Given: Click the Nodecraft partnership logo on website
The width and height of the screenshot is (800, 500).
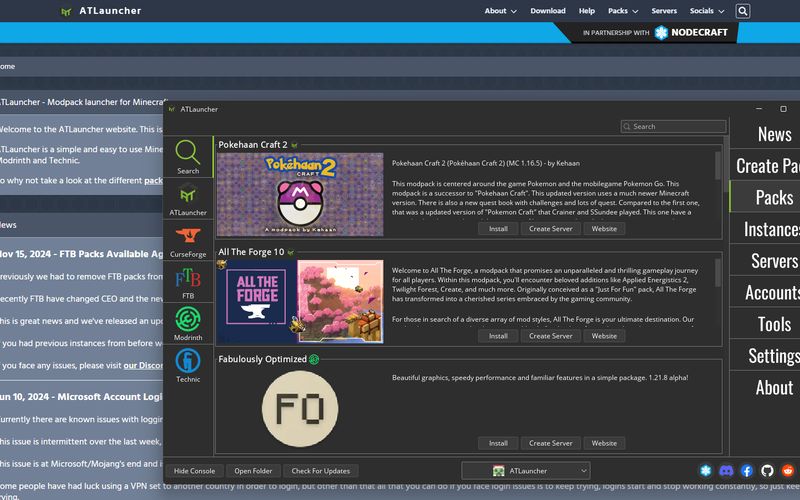Looking at the screenshot, I should [x=691, y=33].
